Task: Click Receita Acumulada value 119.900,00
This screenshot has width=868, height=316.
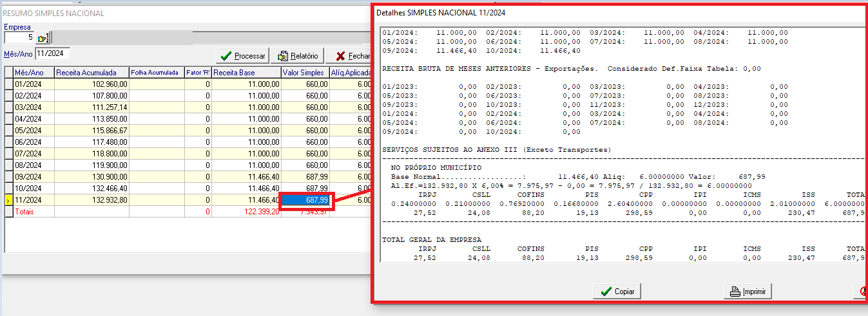Action: 110,165
